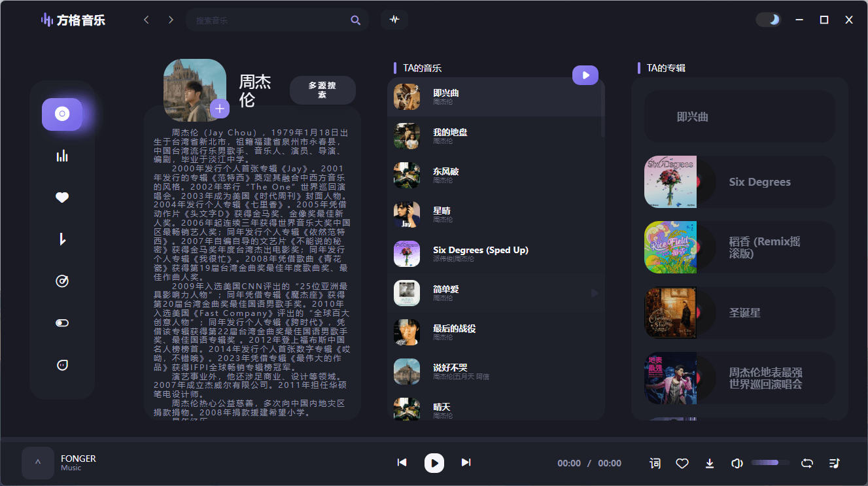868x486 pixels.
Task: Open the playlist queue icon
Action: coord(834,463)
